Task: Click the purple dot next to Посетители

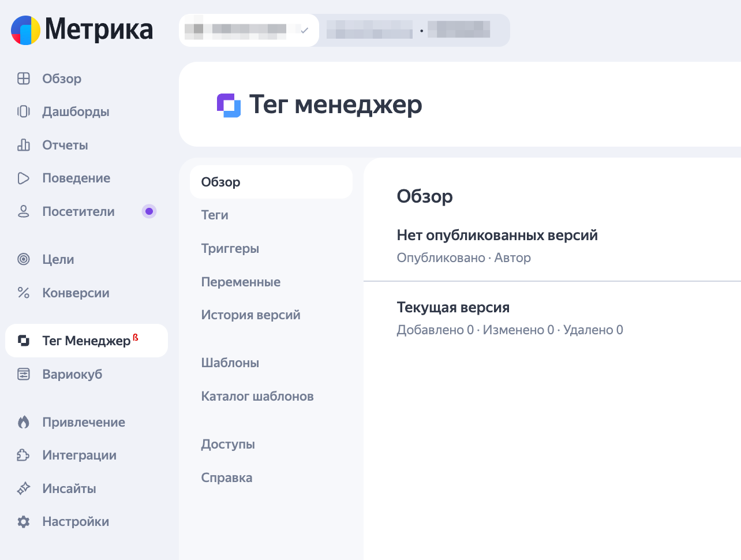Action: pyautogui.click(x=149, y=211)
